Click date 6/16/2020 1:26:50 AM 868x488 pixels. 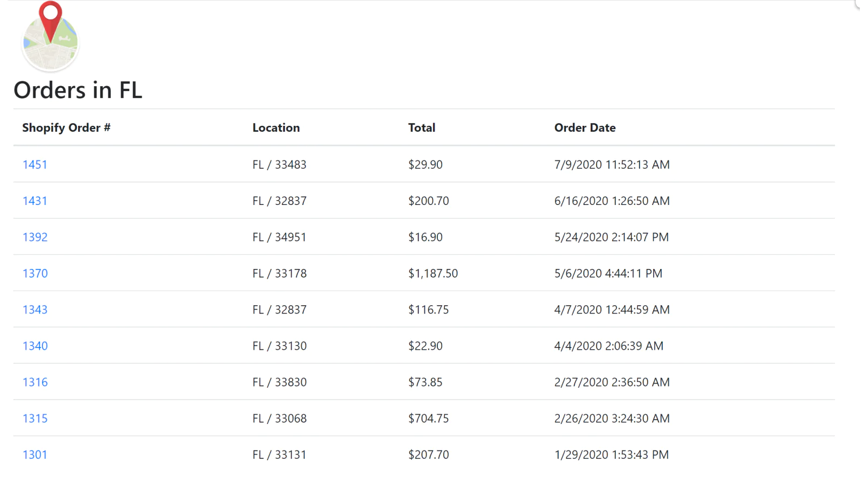tap(612, 201)
